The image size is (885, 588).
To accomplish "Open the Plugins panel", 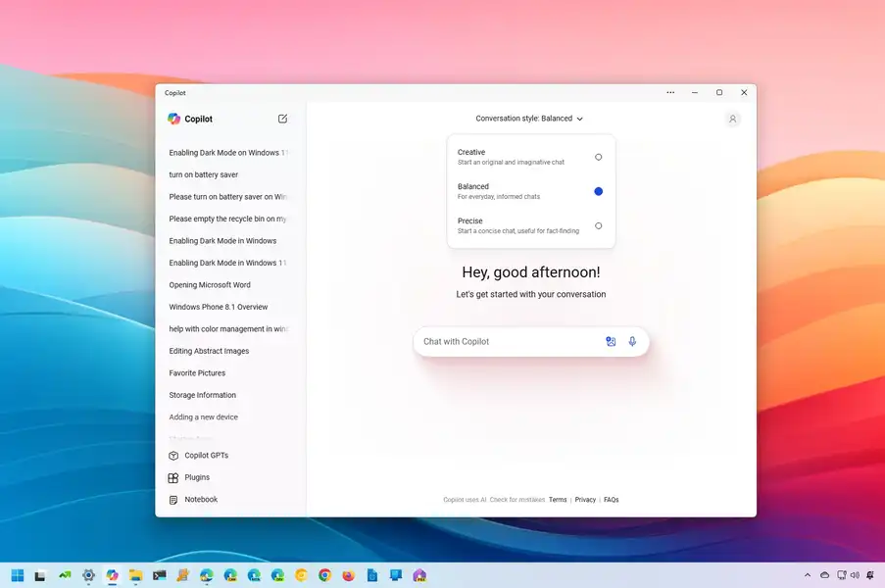I will pyautogui.click(x=197, y=477).
